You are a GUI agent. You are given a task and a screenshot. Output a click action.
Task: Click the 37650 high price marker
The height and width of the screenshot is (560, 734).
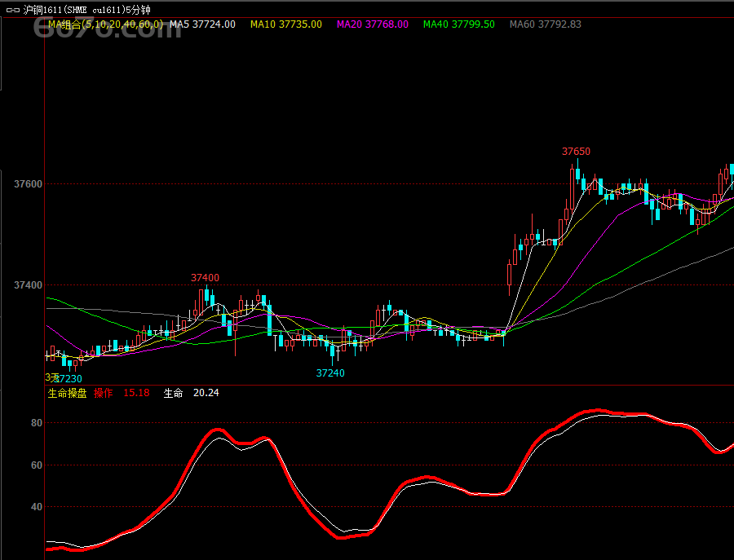[x=576, y=152]
